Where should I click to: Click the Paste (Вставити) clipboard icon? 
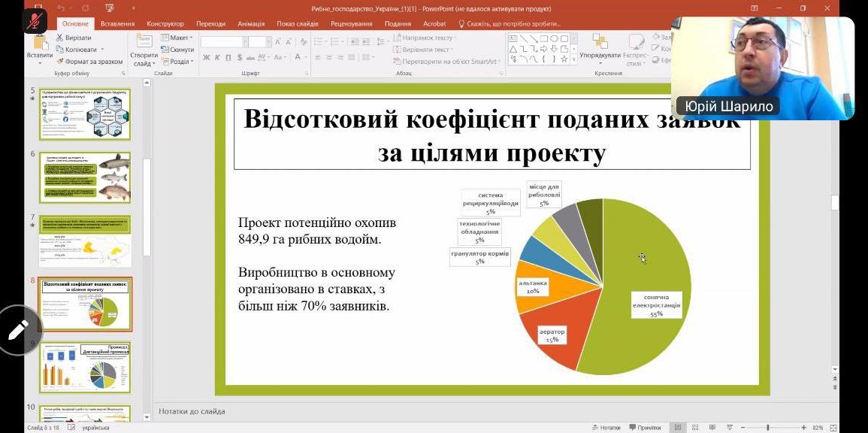(x=39, y=44)
